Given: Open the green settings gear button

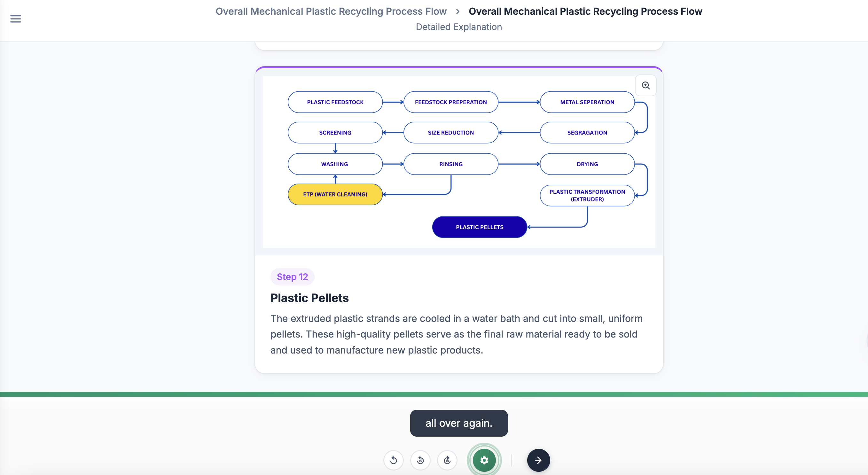Looking at the screenshot, I should [x=484, y=460].
